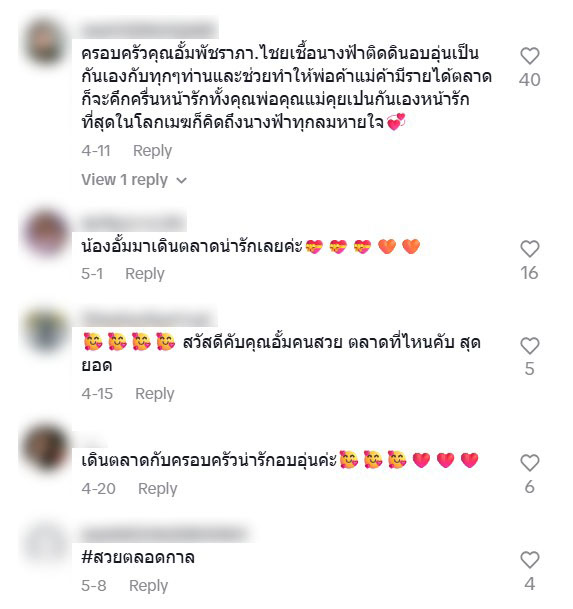Click the #สวยตลอดกาล hashtag

(138, 558)
